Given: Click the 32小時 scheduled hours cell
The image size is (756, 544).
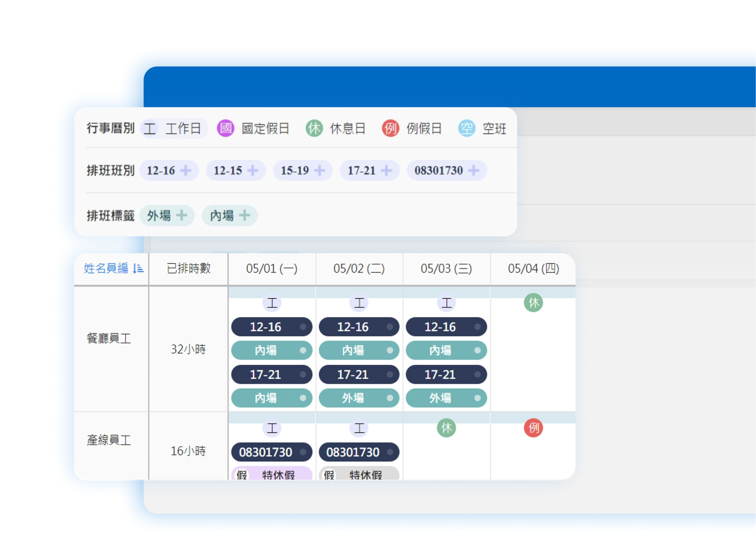Looking at the screenshot, I should coord(188,349).
